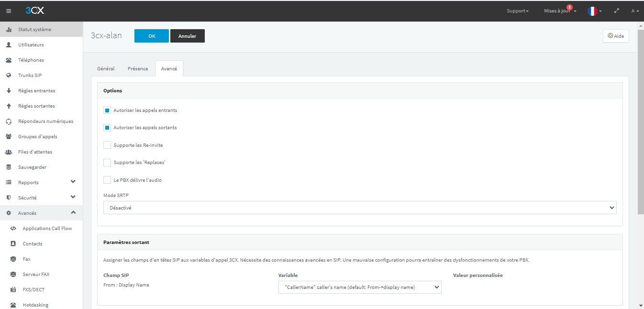Open the Mises à jour dropdown
Viewport: 644px width, 309px height.
click(x=560, y=11)
